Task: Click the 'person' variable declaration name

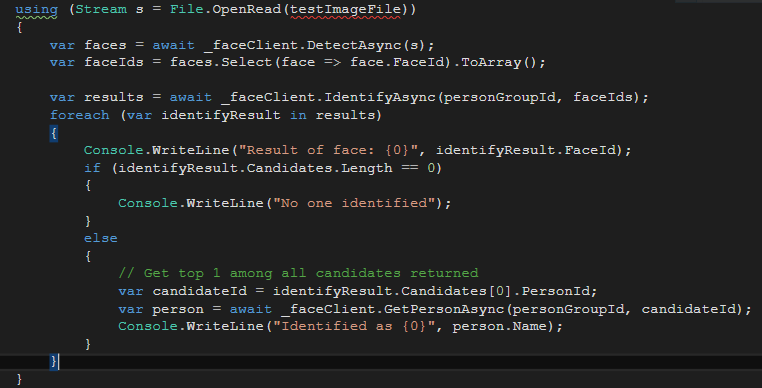Action: 178,309
